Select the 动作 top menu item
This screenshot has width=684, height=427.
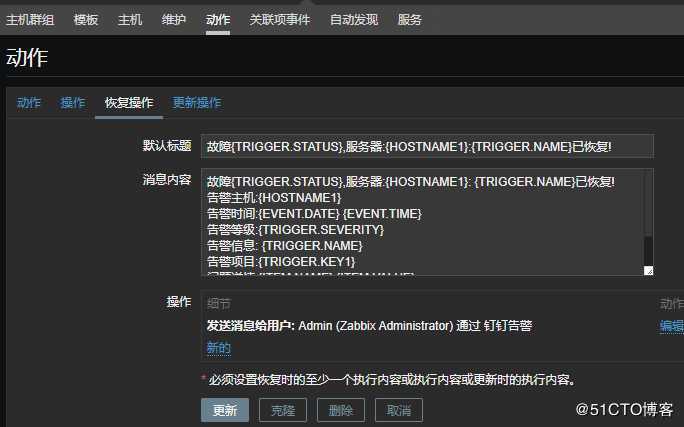[218, 20]
